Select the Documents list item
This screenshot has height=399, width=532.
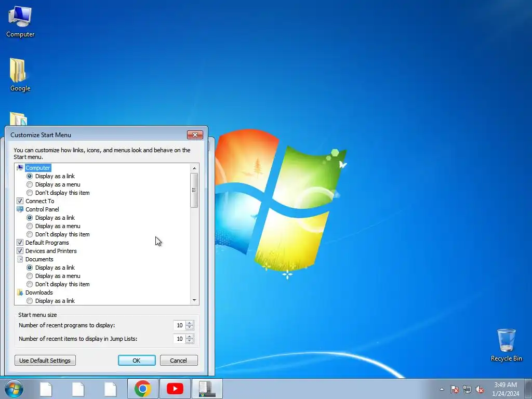[x=39, y=259]
